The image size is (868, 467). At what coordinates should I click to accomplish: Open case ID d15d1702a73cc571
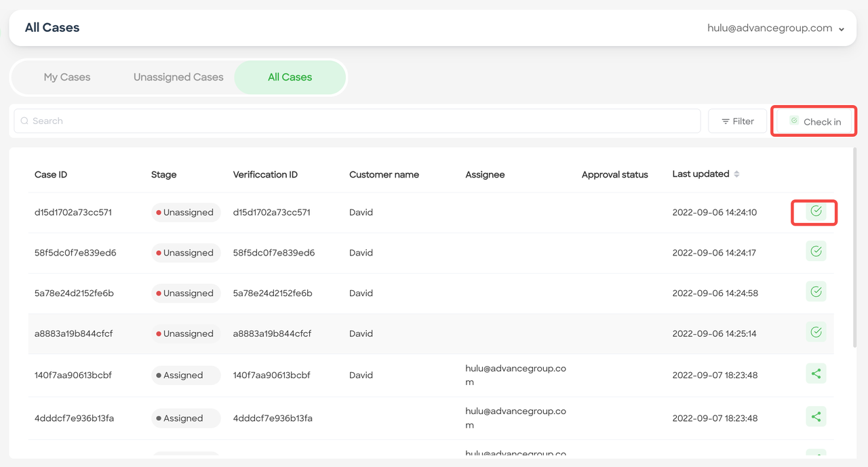73,212
